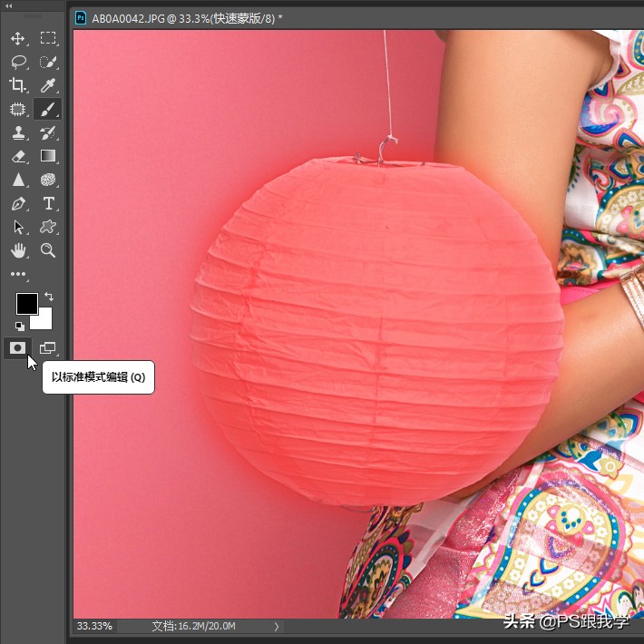Open the status bar info chevron menu
The image size is (644, 644).
[x=277, y=626]
